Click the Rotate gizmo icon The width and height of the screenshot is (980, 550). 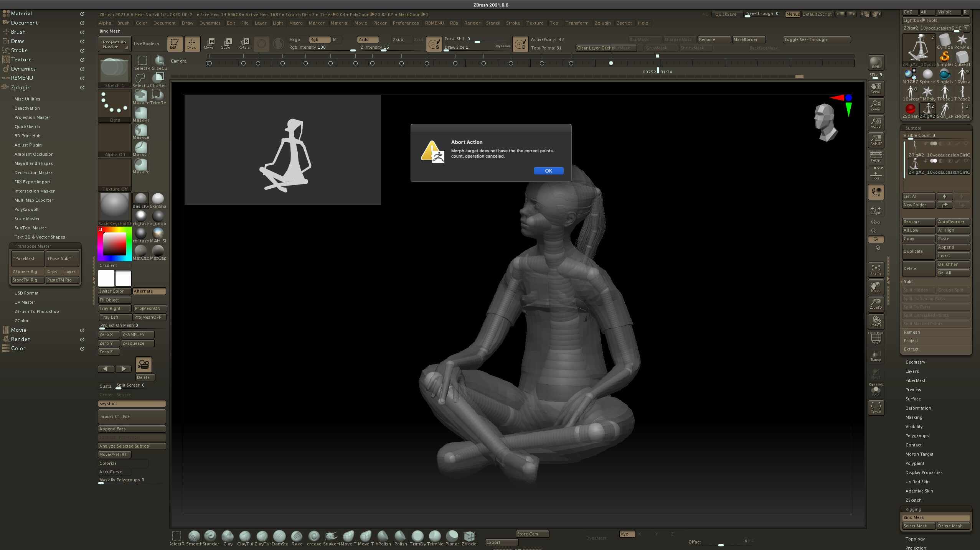(244, 44)
